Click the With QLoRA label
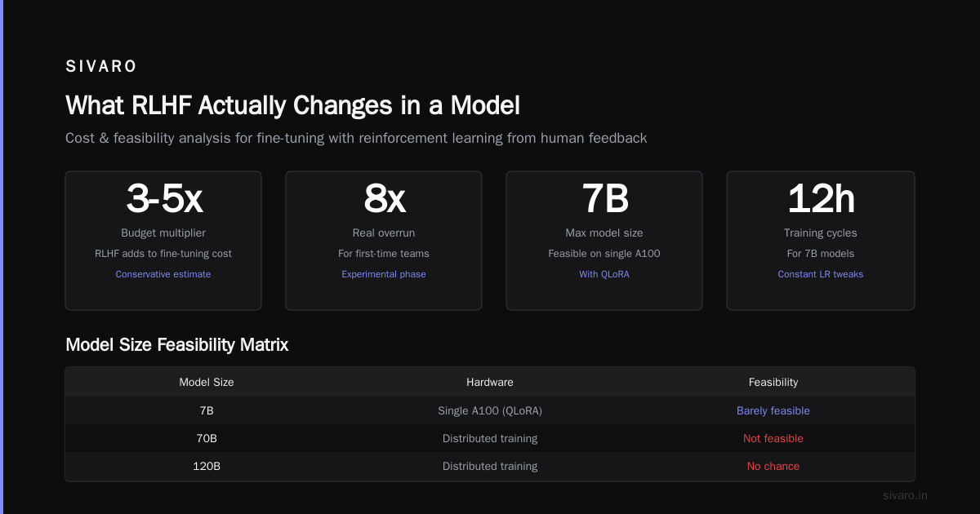980x514 pixels. pos(604,274)
